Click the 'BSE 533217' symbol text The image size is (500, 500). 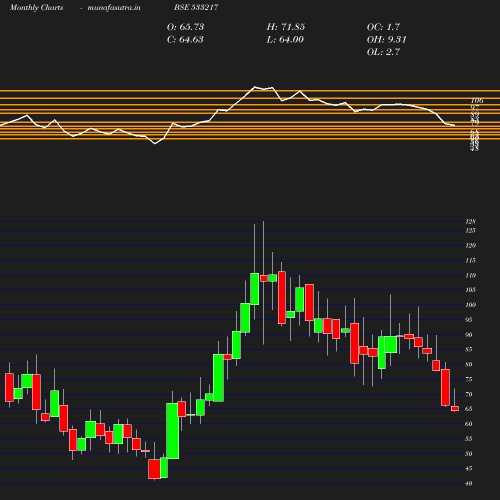click(x=196, y=7)
